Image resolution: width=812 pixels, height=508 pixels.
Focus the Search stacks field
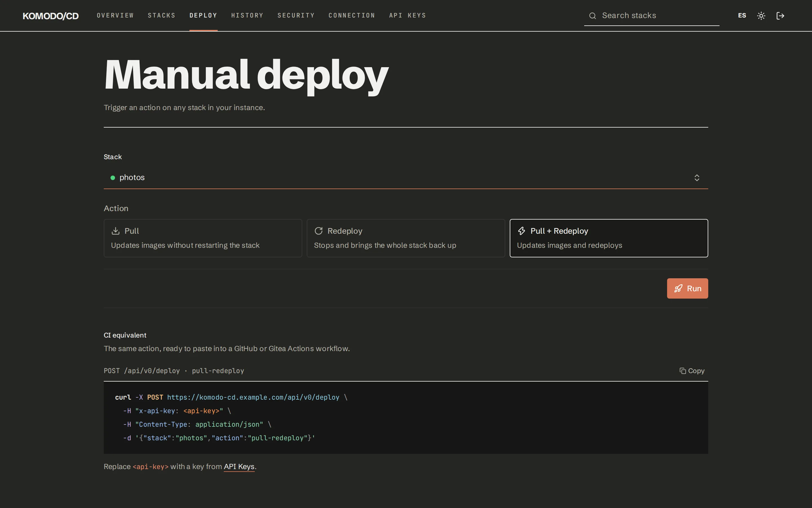[652, 16]
